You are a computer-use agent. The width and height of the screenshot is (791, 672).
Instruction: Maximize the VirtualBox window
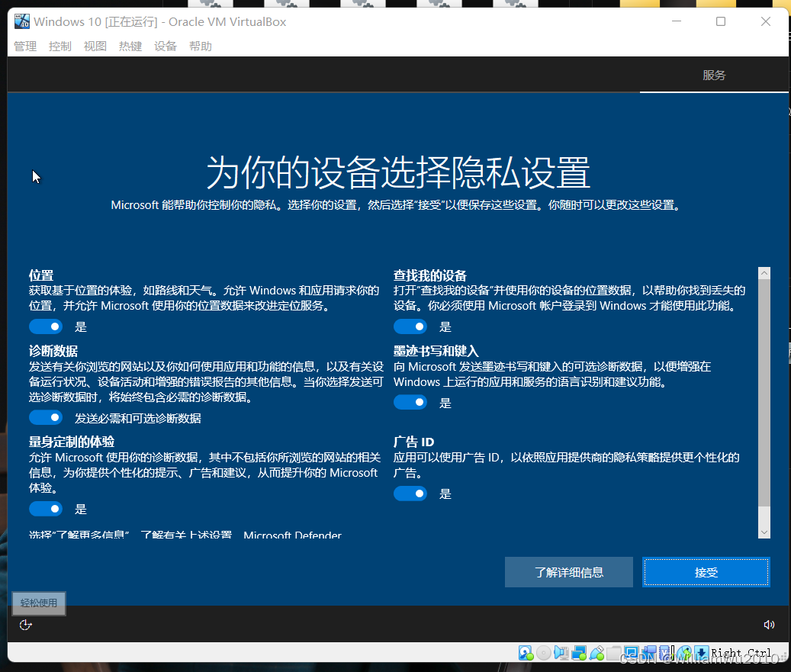click(x=721, y=21)
